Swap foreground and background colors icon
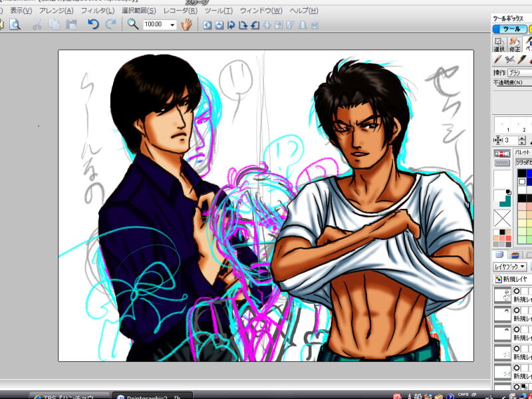 (508, 192)
